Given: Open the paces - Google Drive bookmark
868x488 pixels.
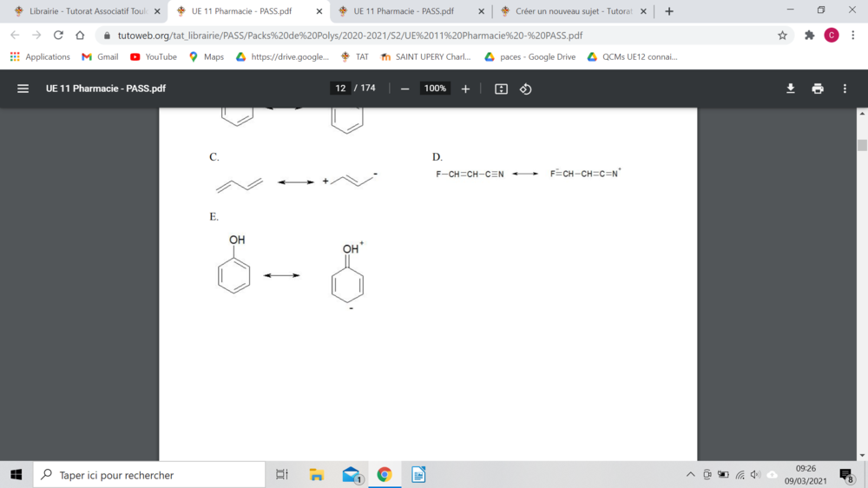Looking at the screenshot, I should click(x=529, y=56).
